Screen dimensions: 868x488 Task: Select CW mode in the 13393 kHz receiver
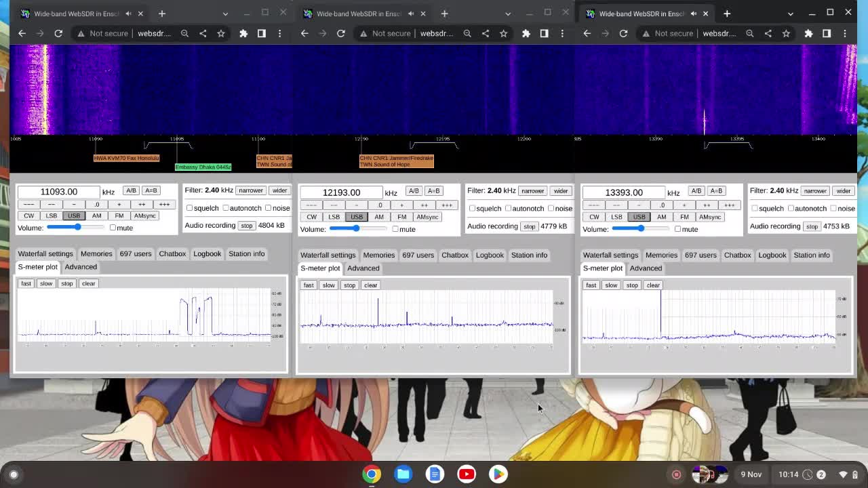click(x=594, y=217)
